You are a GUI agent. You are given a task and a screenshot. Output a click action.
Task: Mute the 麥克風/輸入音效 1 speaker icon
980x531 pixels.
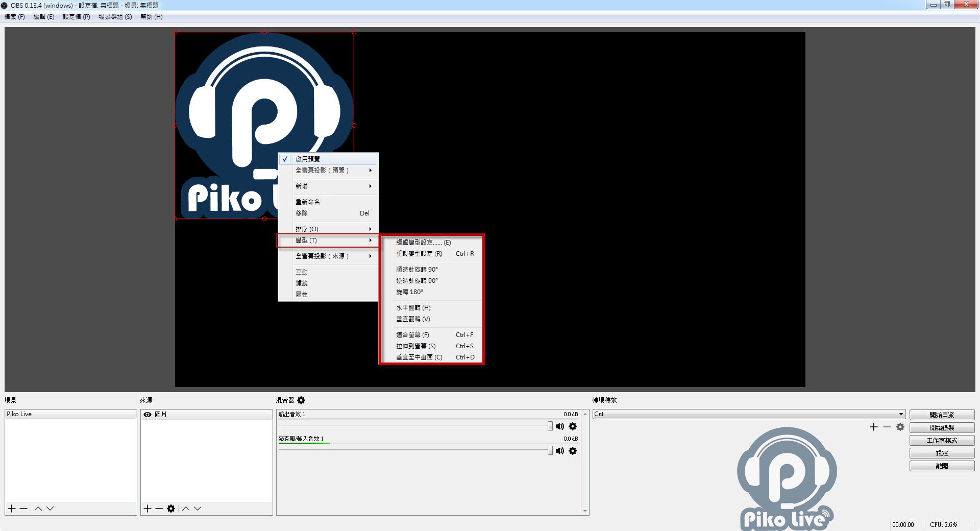[560, 451]
